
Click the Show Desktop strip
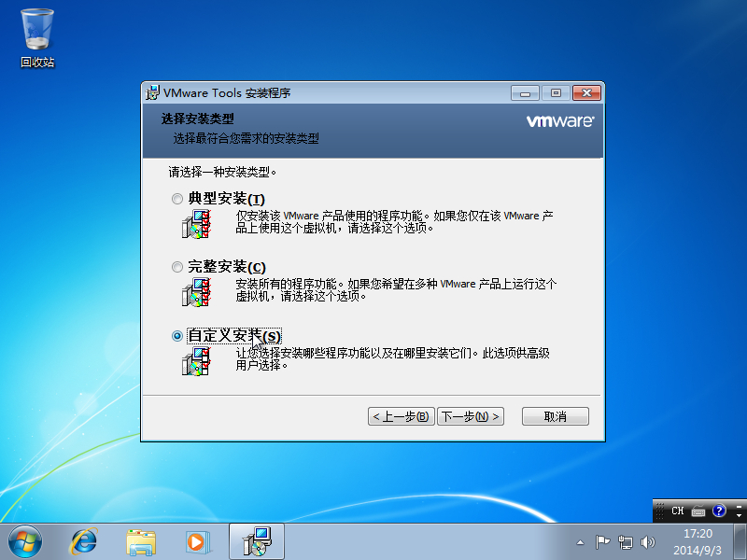point(740,542)
